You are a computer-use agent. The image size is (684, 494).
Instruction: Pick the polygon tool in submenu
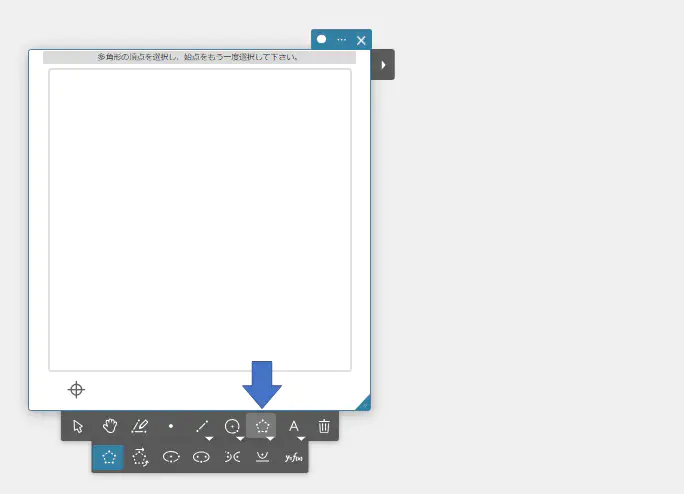pyautogui.click(x=108, y=457)
